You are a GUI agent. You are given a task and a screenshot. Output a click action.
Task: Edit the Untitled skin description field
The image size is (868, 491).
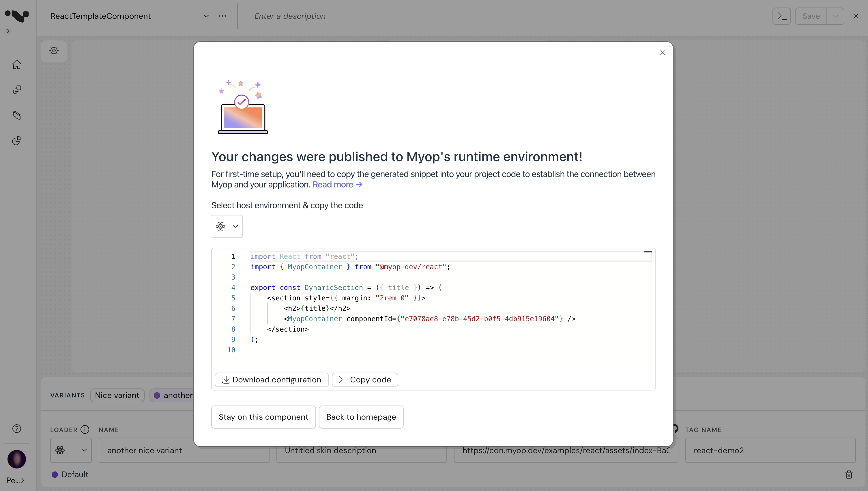[362, 450]
